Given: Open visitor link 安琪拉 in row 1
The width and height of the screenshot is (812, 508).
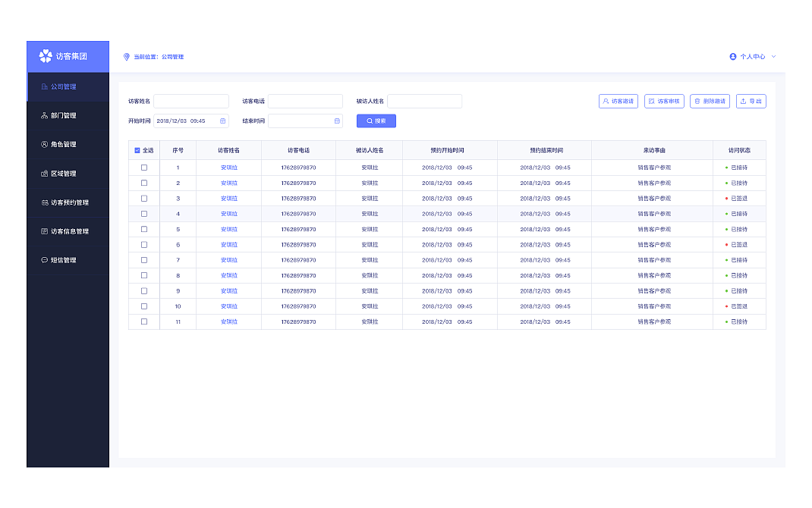Looking at the screenshot, I should (x=229, y=168).
